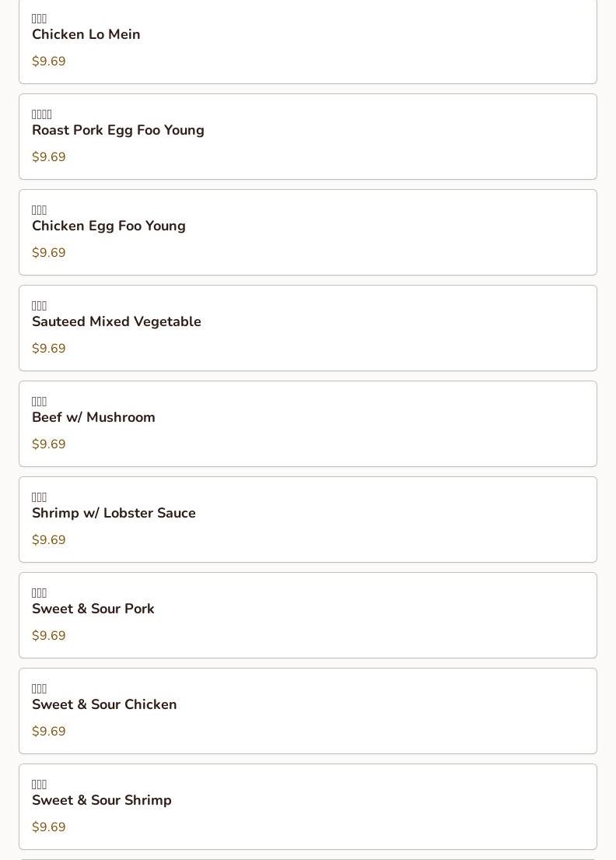Click the Beef w/ Mushroom $9.69 price

tap(49, 444)
